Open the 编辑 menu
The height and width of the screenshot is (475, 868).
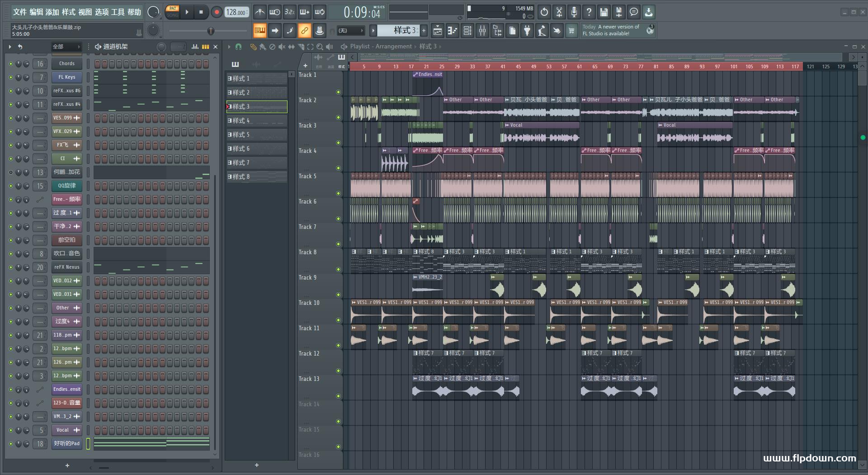[x=36, y=12]
